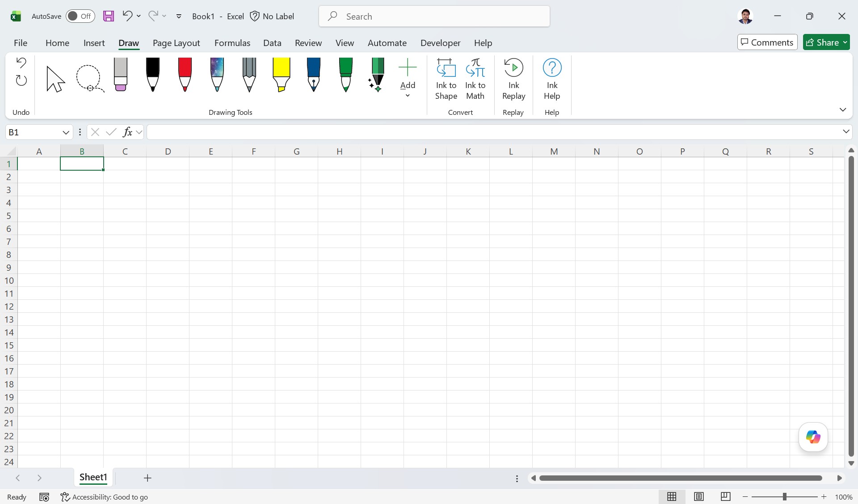The height and width of the screenshot is (504, 858).
Task: Activate Ink to Shape
Action: click(446, 79)
